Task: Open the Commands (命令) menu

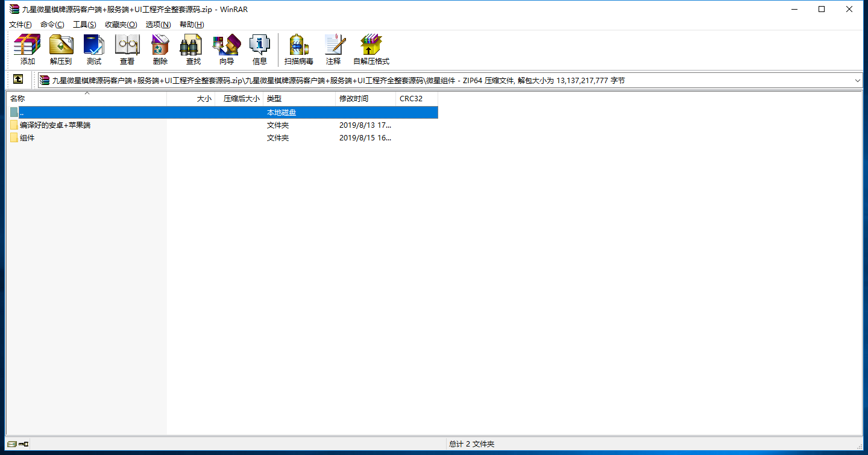Action: (x=52, y=25)
